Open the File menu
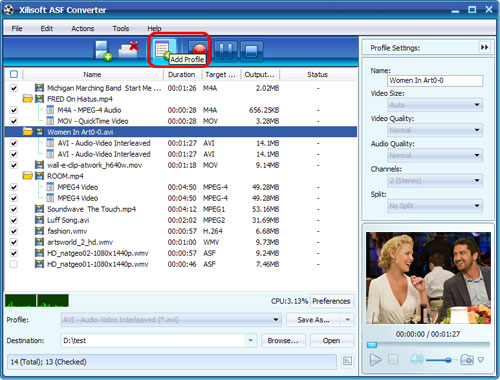 (17, 28)
